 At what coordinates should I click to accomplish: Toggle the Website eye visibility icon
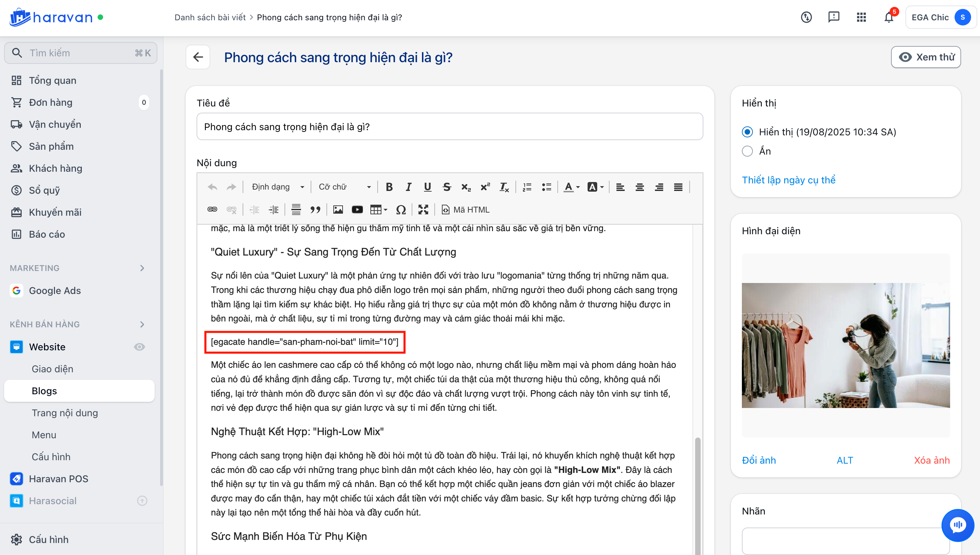point(139,347)
